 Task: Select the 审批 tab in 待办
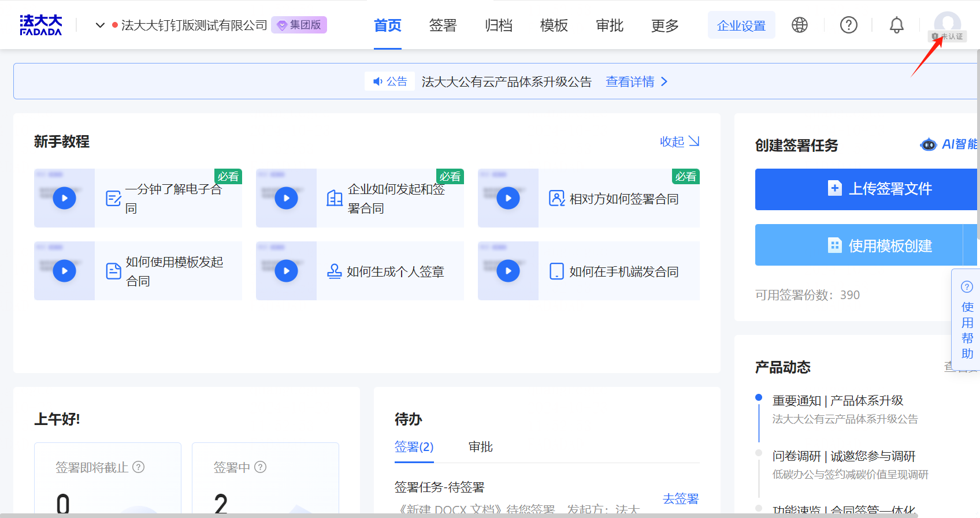pyautogui.click(x=481, y=447)
